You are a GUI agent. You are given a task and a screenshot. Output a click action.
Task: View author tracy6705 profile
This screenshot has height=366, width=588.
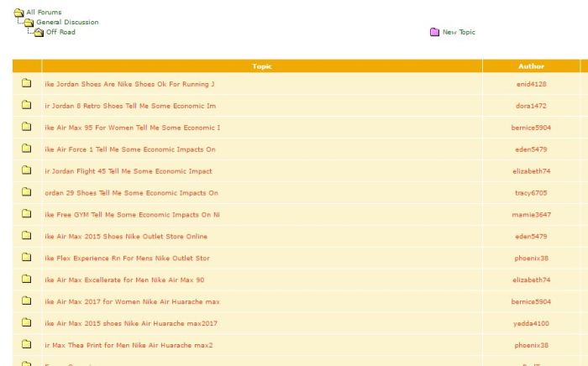pos(531,193)
